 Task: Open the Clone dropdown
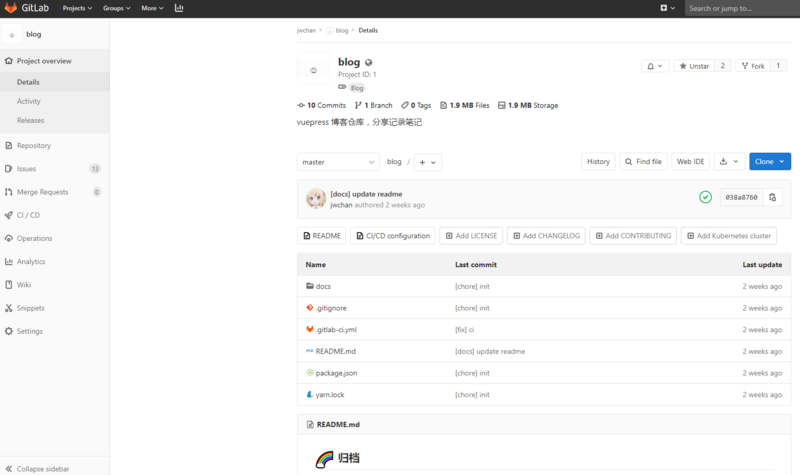point(770,161)
